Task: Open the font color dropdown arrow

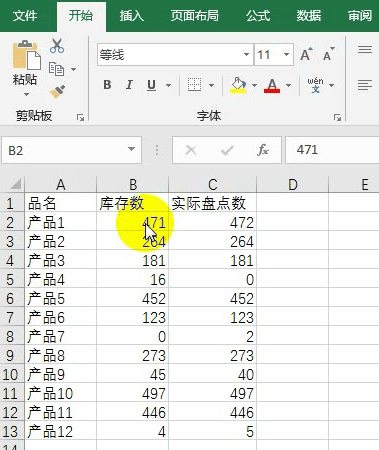Action: pyautogui.click(x=289, y=85)
